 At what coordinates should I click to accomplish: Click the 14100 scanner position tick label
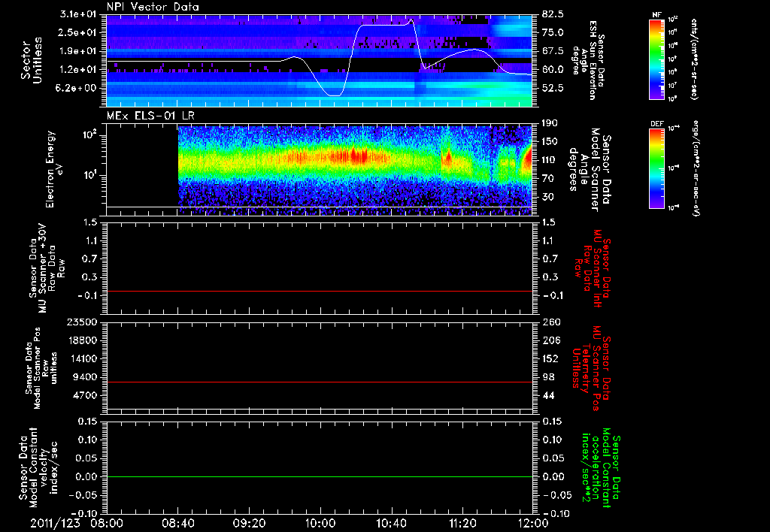point(82,358)
